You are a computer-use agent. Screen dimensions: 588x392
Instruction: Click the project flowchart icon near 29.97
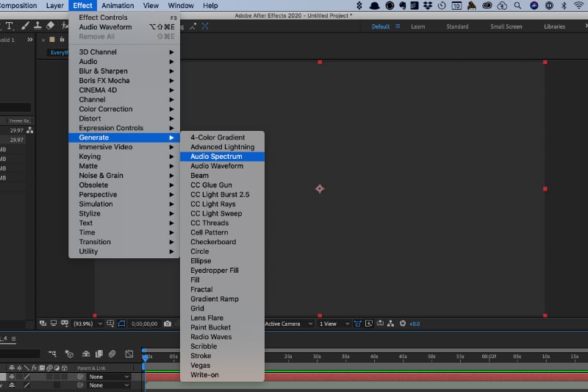(29, 130)
